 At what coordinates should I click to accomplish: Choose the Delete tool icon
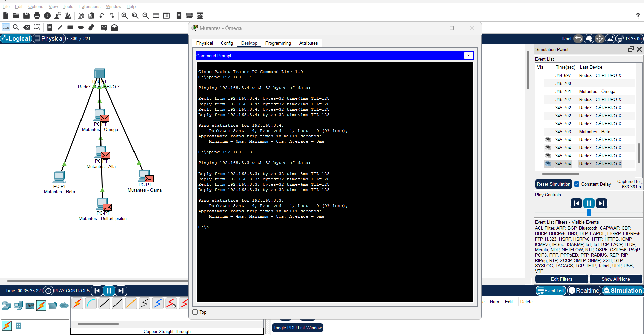tap(26, 27)
